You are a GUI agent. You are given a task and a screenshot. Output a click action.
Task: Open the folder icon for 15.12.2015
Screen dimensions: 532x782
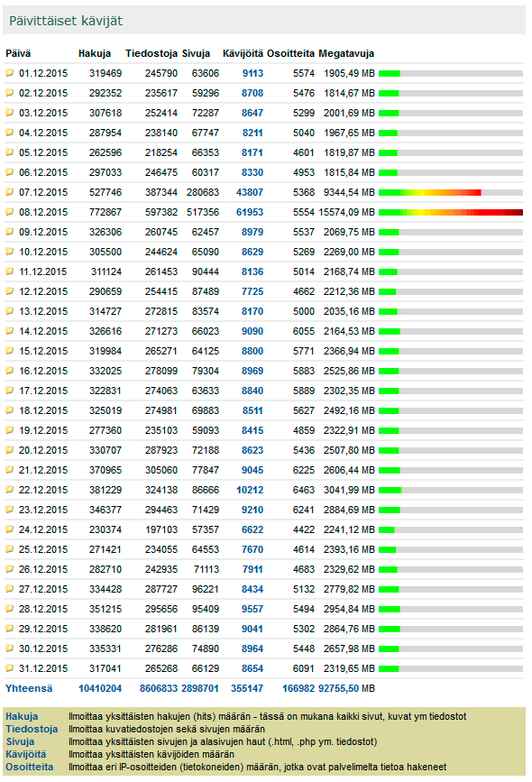10,351
